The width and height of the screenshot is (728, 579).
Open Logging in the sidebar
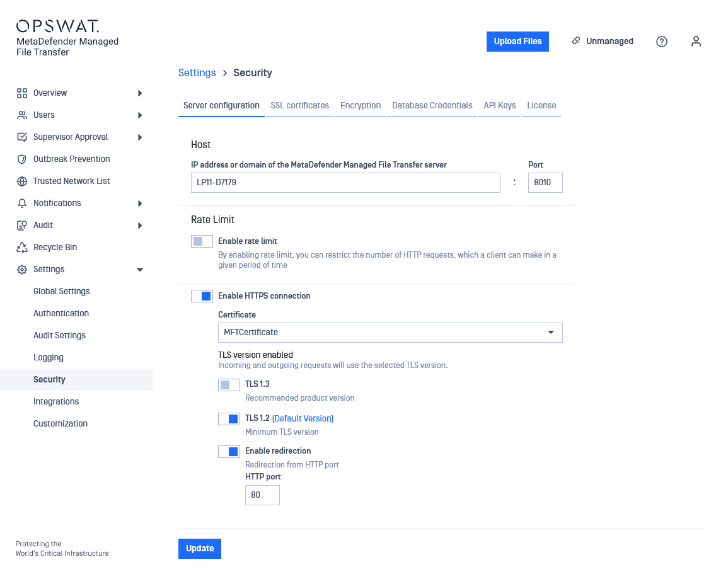(x=49, y=358)
